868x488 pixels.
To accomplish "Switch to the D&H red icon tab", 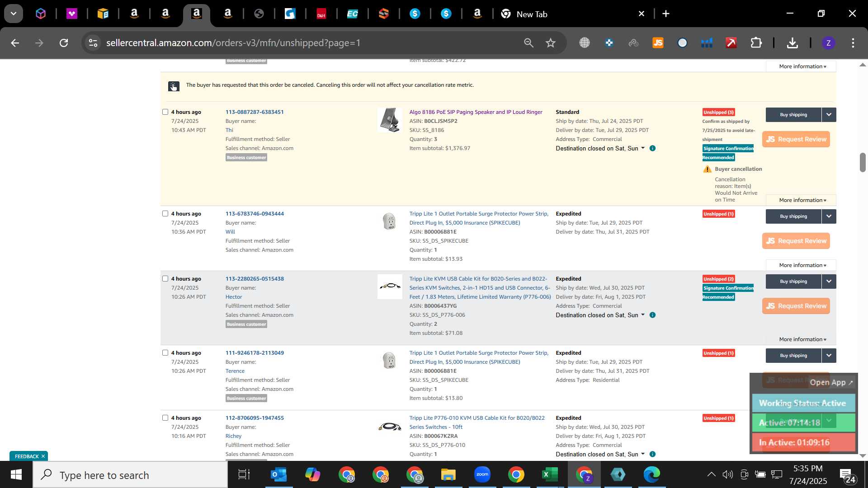I will [x=321, y=14].
